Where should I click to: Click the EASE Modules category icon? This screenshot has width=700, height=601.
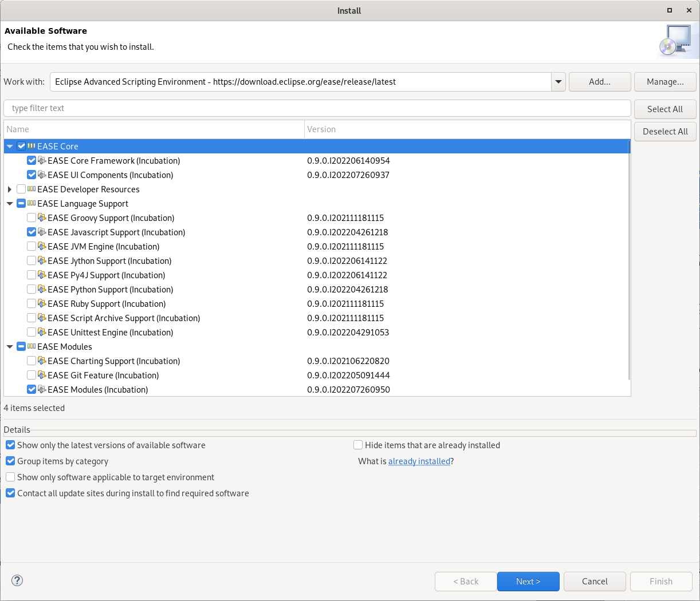click(32, 346)
